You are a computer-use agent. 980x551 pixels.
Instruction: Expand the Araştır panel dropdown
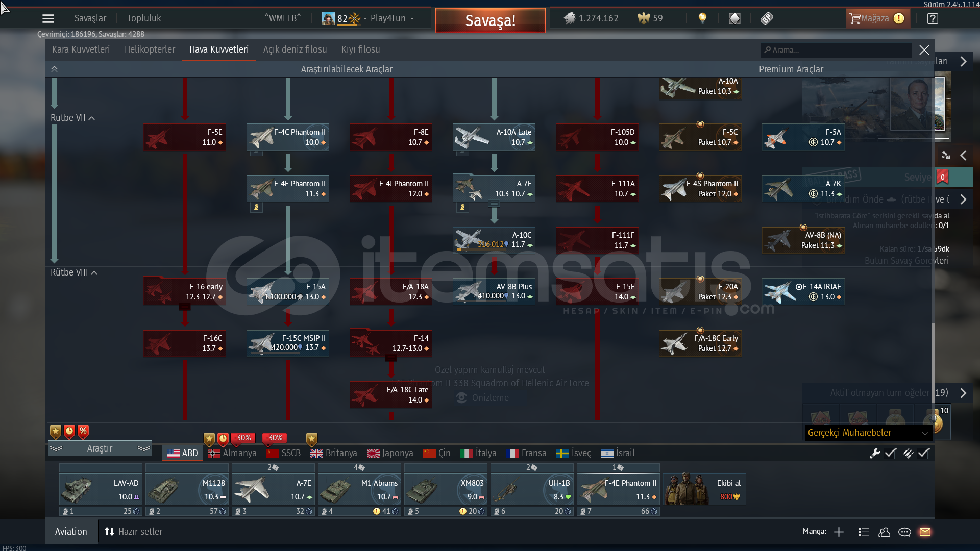[100, 448]
